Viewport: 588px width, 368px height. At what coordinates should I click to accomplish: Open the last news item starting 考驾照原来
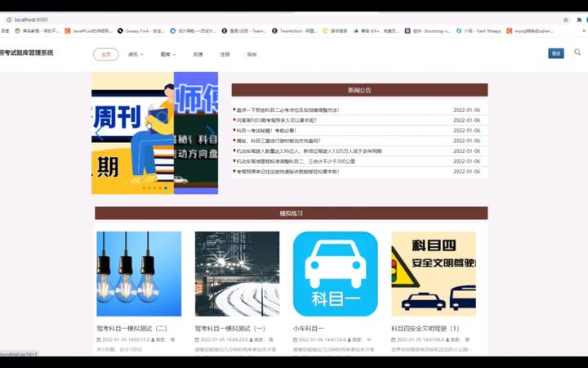click(x=287, y=171)
